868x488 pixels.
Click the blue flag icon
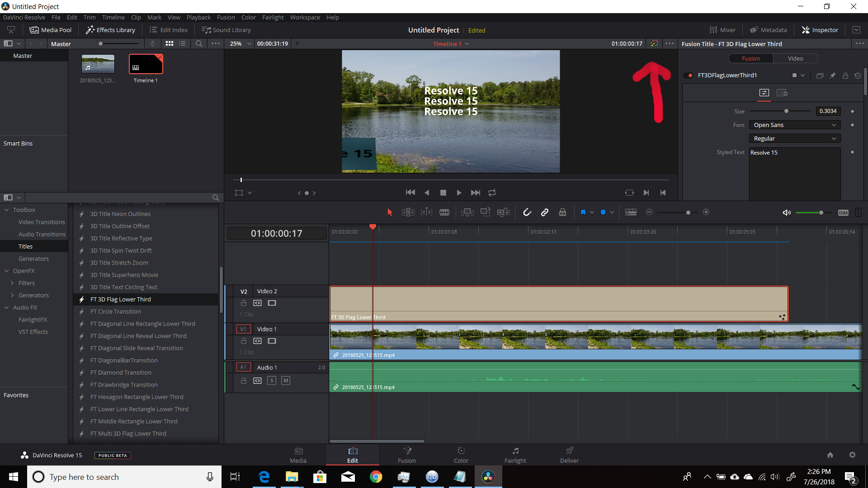(x=583, y=212)
